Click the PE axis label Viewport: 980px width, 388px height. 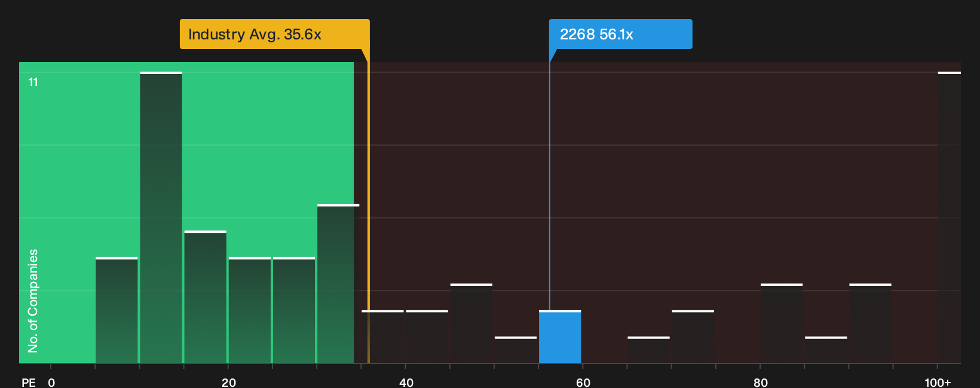pyautogui.click(x=29, y=383)
